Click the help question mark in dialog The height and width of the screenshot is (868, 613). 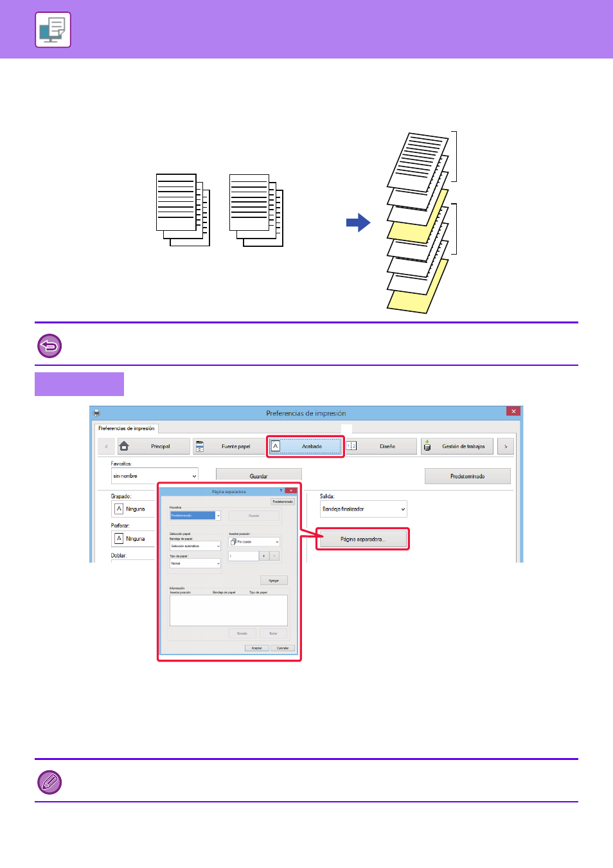click(x=281, y=491)
